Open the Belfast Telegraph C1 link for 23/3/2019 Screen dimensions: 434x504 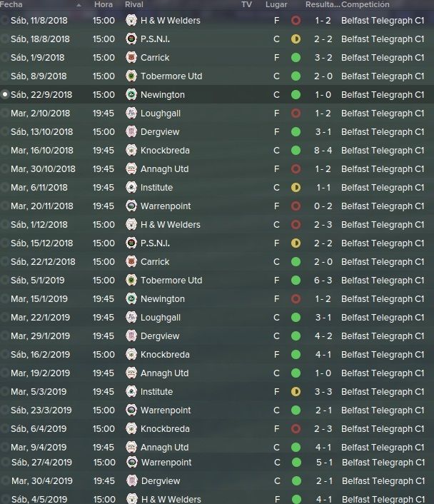coord(383,410)
